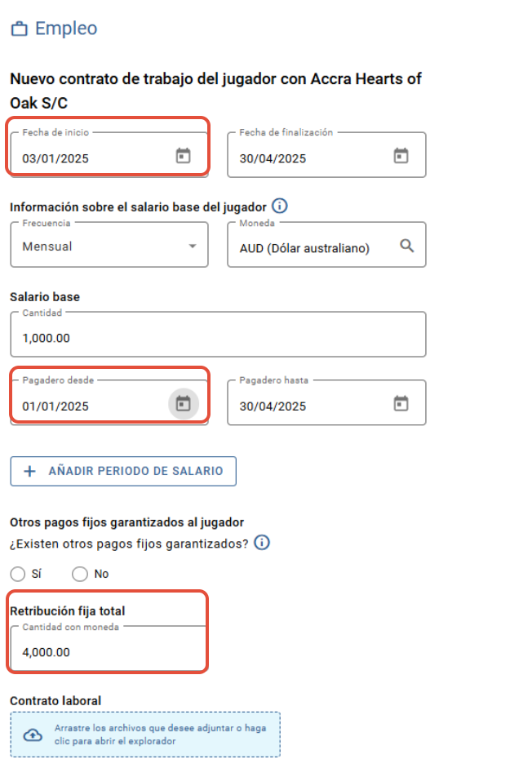Click the cloud upload icon
Screen dimensions: 532x777
pyautogui.click(x=33, y=735)
